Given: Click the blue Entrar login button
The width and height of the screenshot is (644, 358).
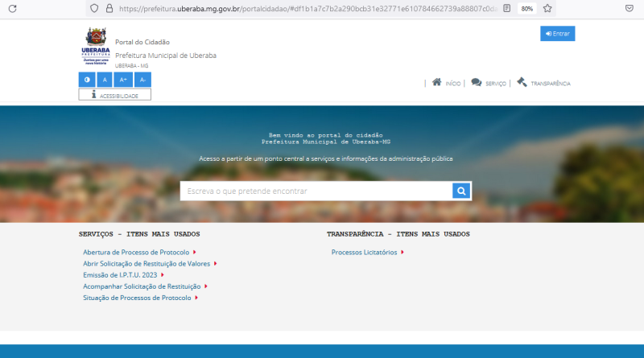Looking at the screenshot, I should point(557,34).
